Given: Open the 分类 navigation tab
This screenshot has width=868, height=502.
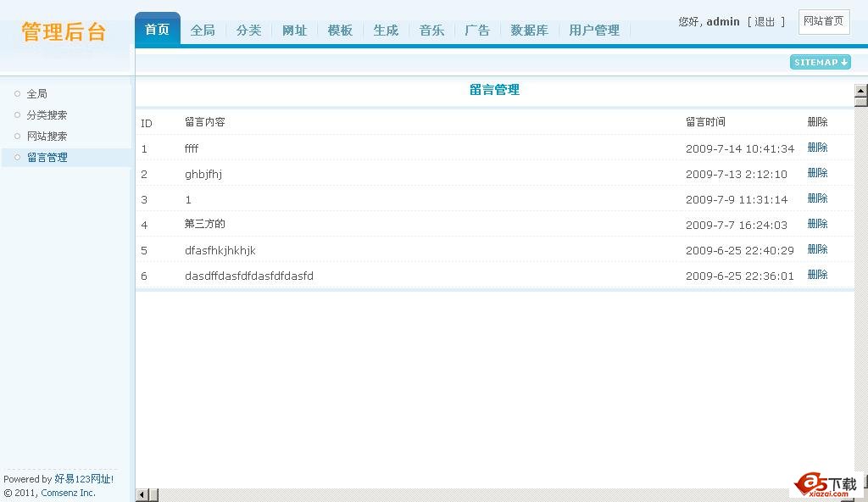Looking at the screenshot, I should tap(248, 31).
